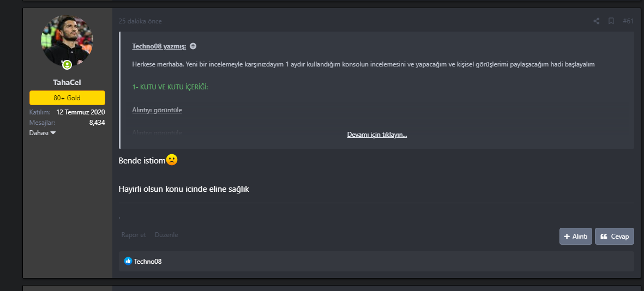
Task: Click the Alıntıyı görüntüle link
Action: click(x=157, y=110)
